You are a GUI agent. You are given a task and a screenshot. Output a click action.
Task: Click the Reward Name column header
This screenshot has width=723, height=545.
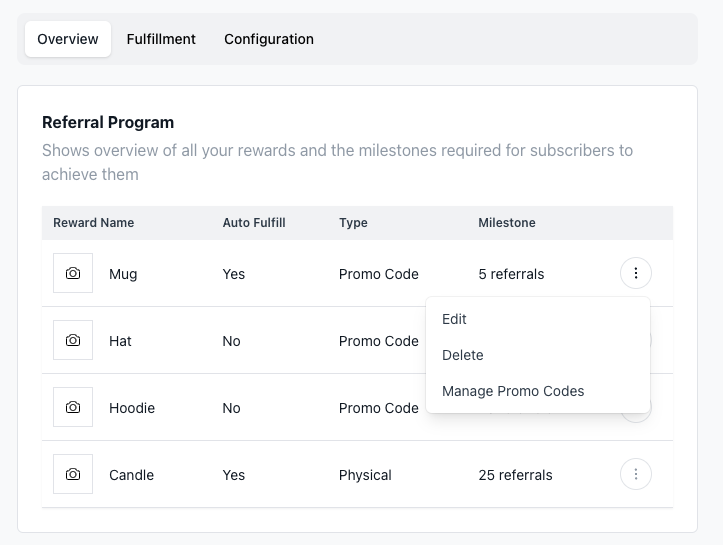coord(94,222)
